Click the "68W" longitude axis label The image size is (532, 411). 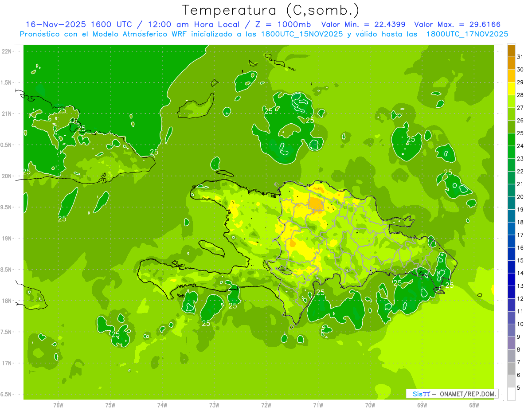point(474,406)
